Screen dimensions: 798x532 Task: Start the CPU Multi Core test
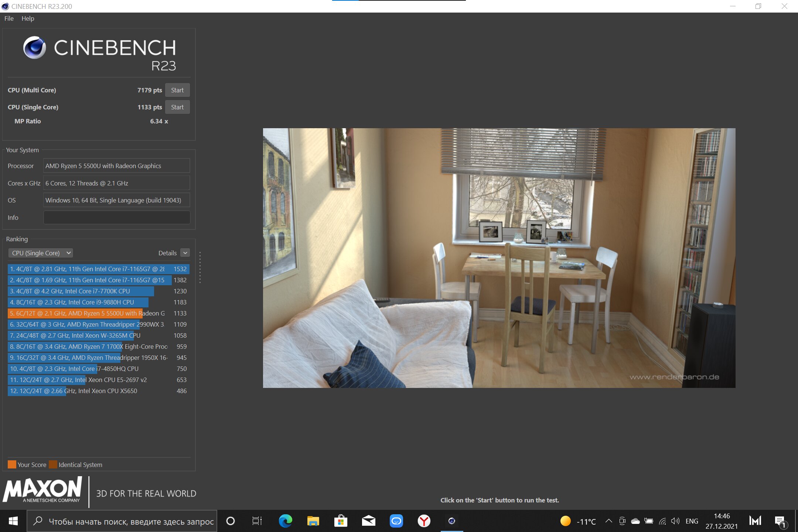click(177, 90)
